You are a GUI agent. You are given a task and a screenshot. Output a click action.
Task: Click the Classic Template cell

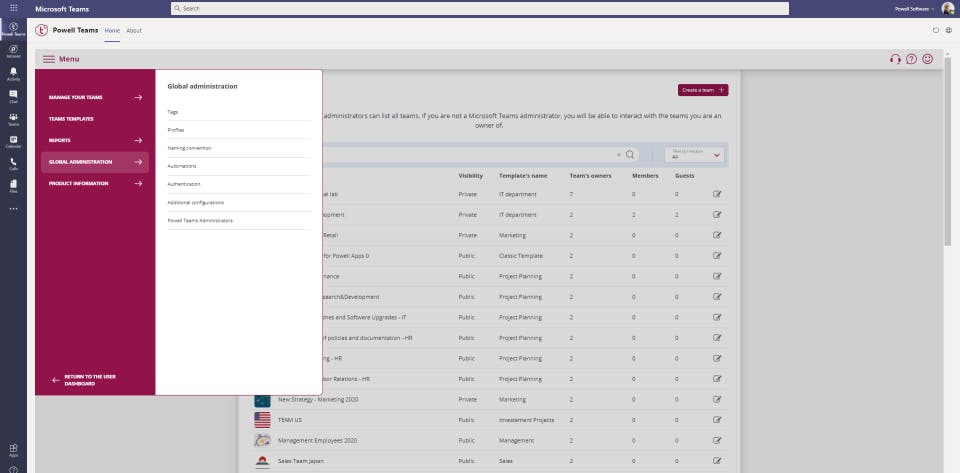520,256
